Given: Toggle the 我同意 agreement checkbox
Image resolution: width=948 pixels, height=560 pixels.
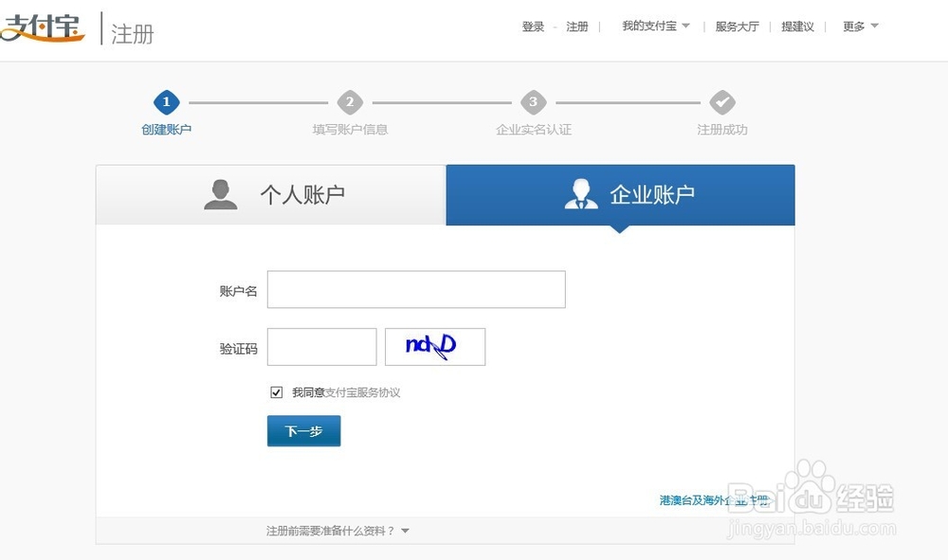Looking at the screenshot, I should [x=276, y=392].
